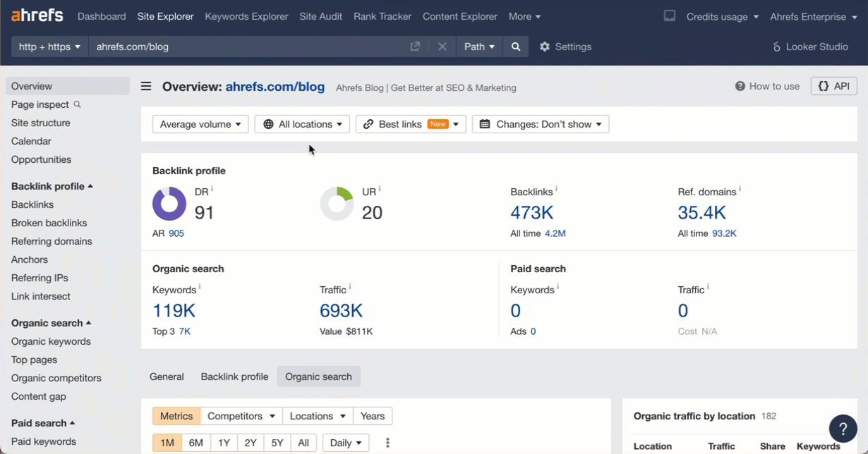Click the {} API button

(833, 85)
